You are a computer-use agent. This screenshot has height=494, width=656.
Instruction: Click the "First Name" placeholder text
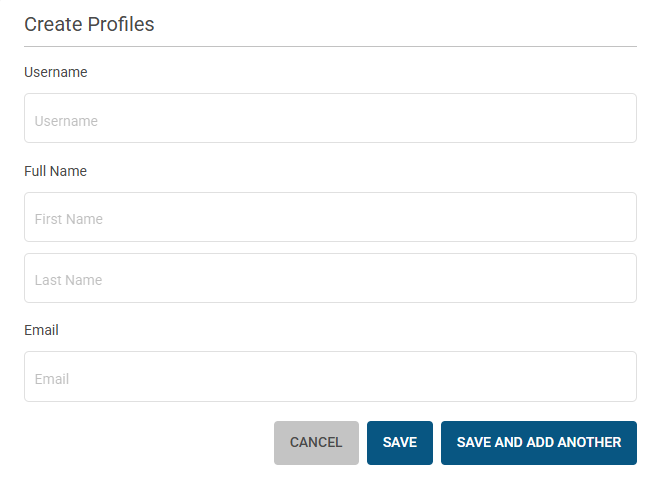[69, 219]
